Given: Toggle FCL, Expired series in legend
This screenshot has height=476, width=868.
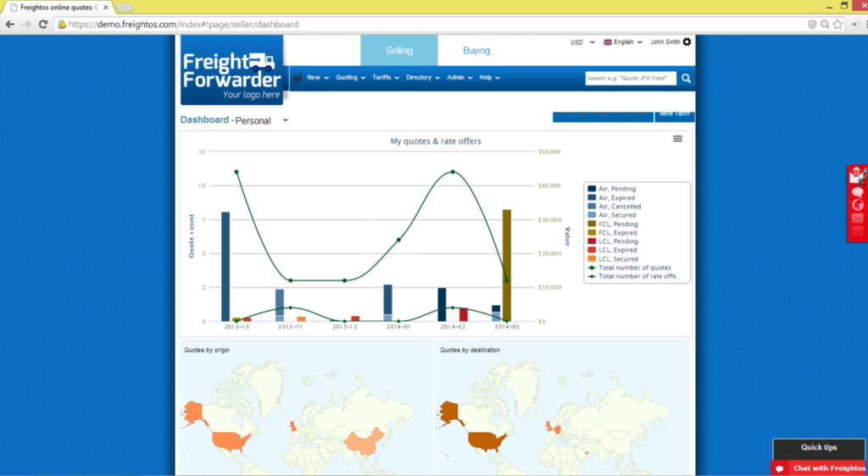Looking at the screenshot, I should [x=616, y=233].
